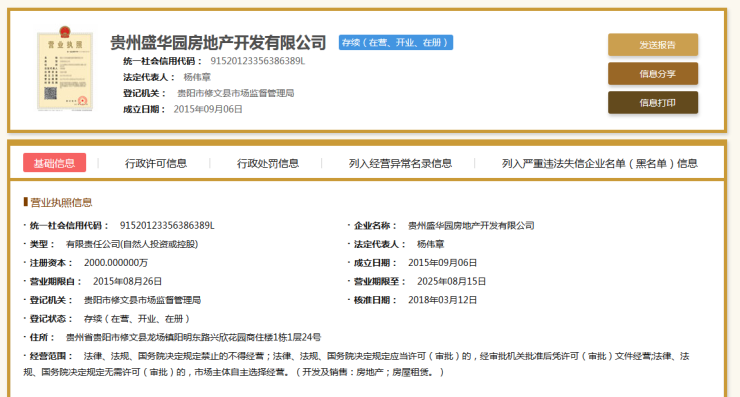
Task: Click the 存续(在营、开业、在册) status badge
Action: (395, 42)
